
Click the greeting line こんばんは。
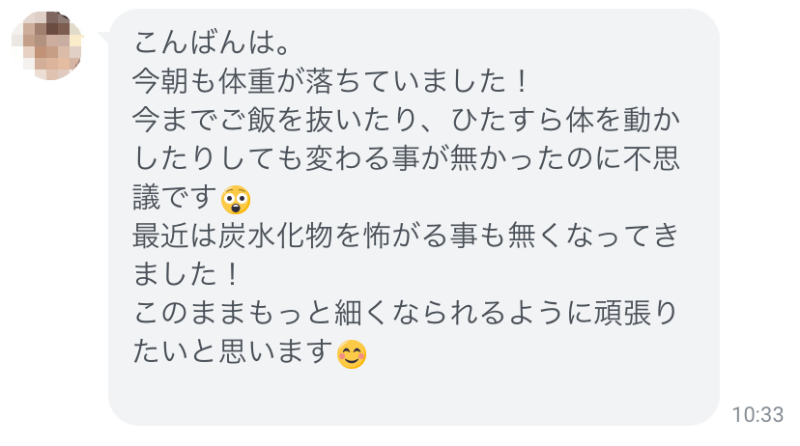coord(212,42)
